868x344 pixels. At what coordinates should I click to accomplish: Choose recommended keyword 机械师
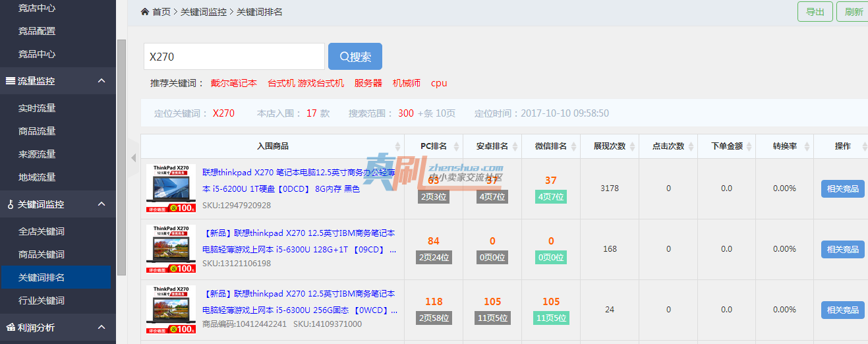point(407,83)
